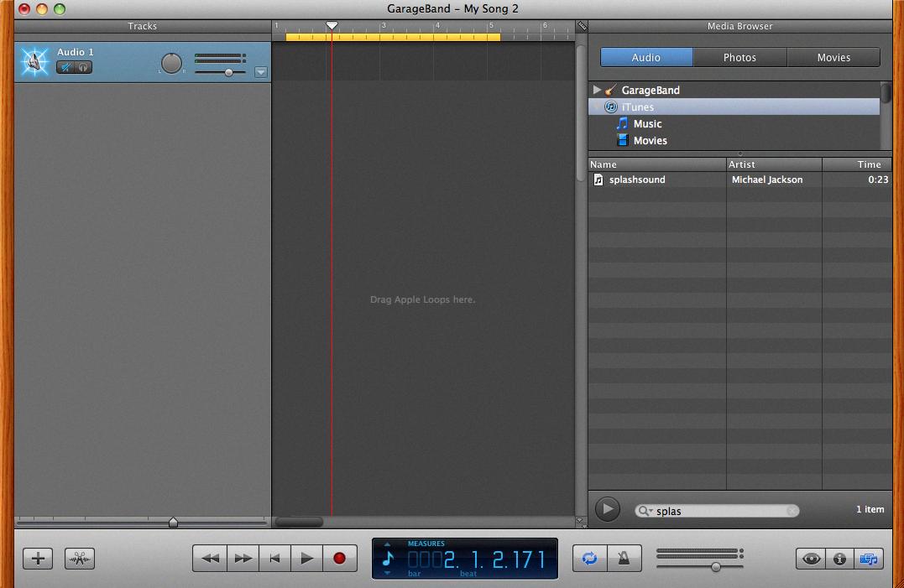
Task: Start recording with the red record button
Action: click(x=340, y=558)
